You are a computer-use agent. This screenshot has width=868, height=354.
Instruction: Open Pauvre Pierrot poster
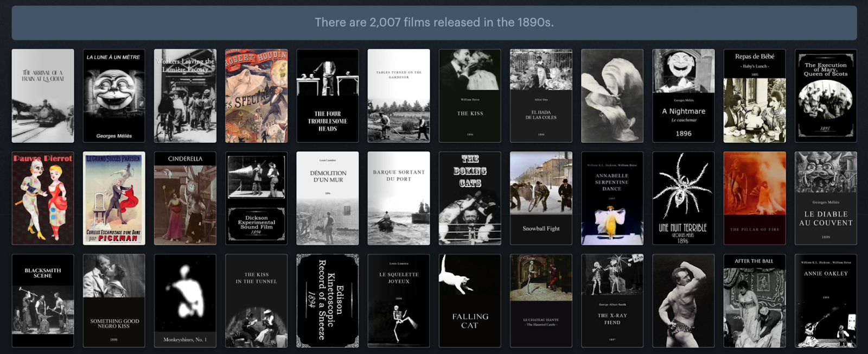[x=43, y=198]
